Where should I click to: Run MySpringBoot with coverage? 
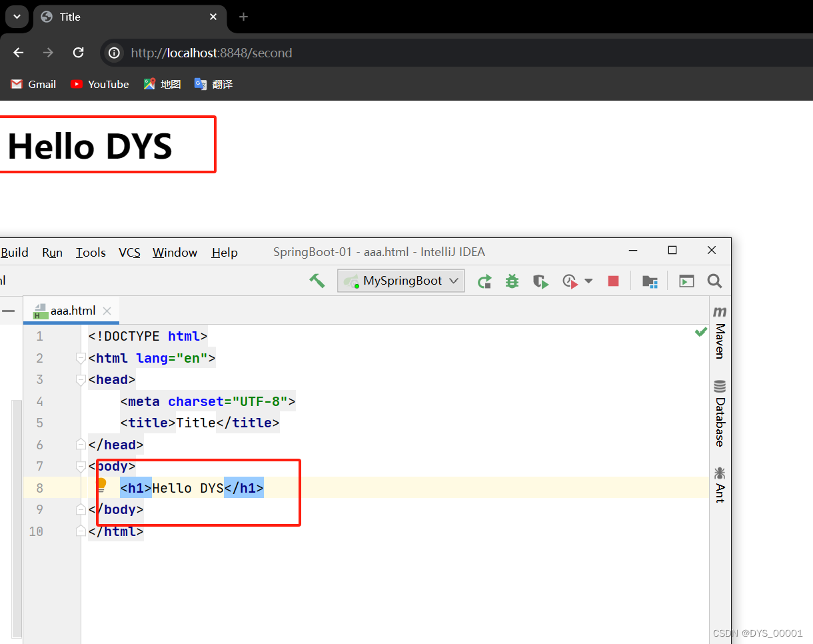(540, 281)
